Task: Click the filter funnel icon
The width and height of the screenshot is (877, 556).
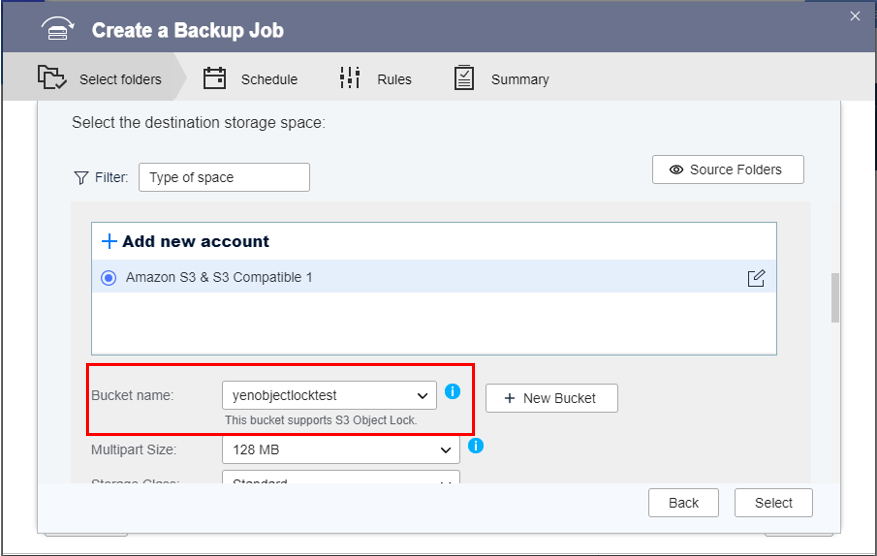Action: click(81, 178)
